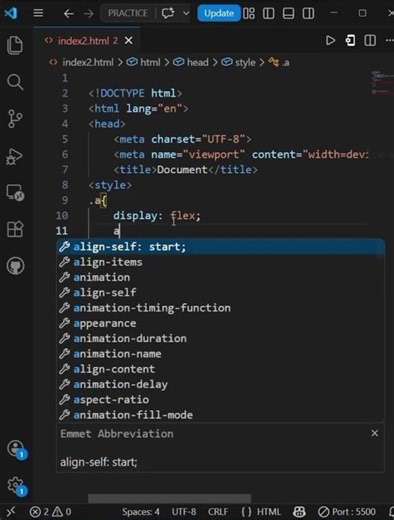
Task: Click the VS Code logo icon
Action: click(11, 13)
